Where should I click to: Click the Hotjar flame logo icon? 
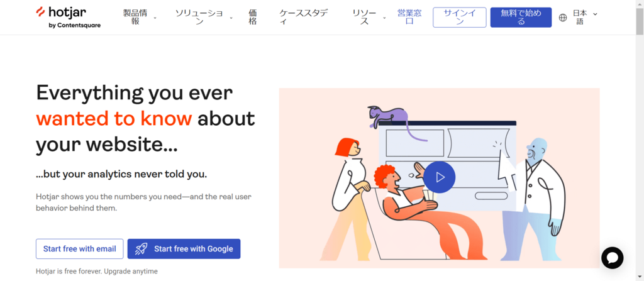pyautogui.click(x=40, y=11)
